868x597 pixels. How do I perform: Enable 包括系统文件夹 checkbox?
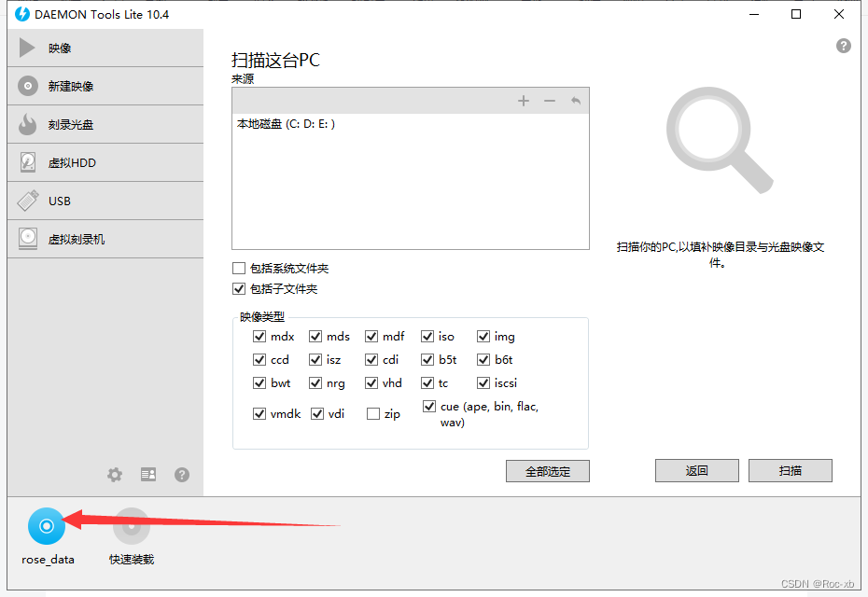(239, 269)
